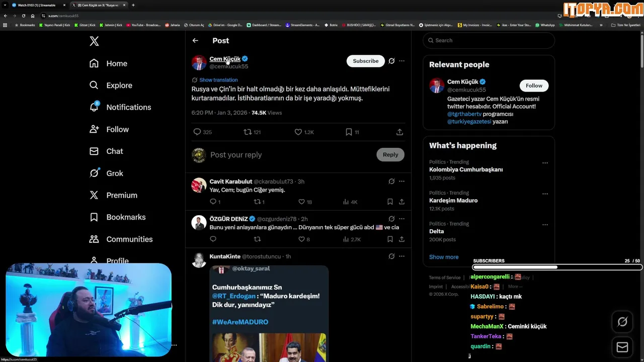Switch to the Watch 0103 Streamable tab
Screen dimensions: 644x362
[36, 5]
